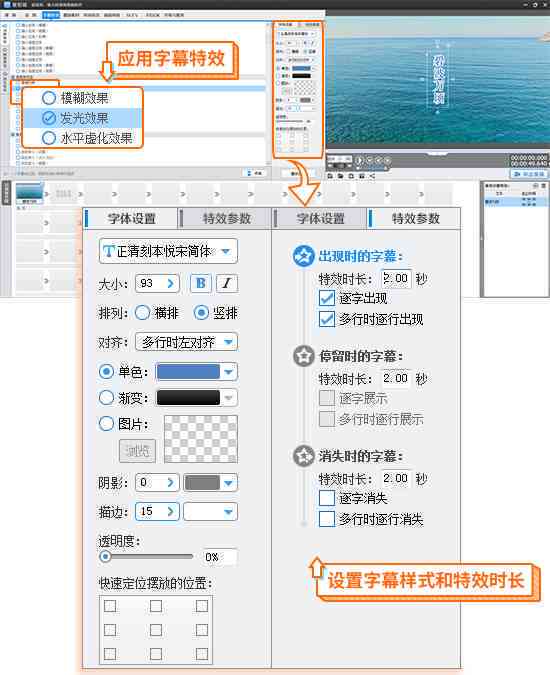Select bottom-left quick position checkbox
The height and width of the screenshot is (675, 550).
pyautogui.click(x=110, y=654)
